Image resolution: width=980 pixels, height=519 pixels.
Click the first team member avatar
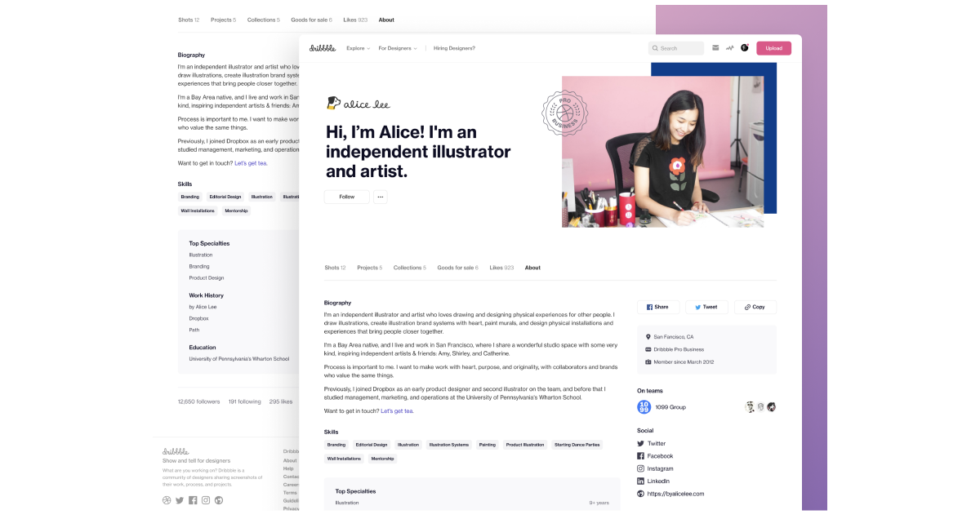pos(751,406)
